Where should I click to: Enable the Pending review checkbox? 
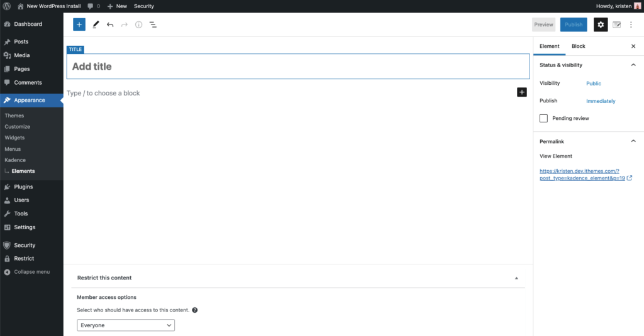point(543,118)
